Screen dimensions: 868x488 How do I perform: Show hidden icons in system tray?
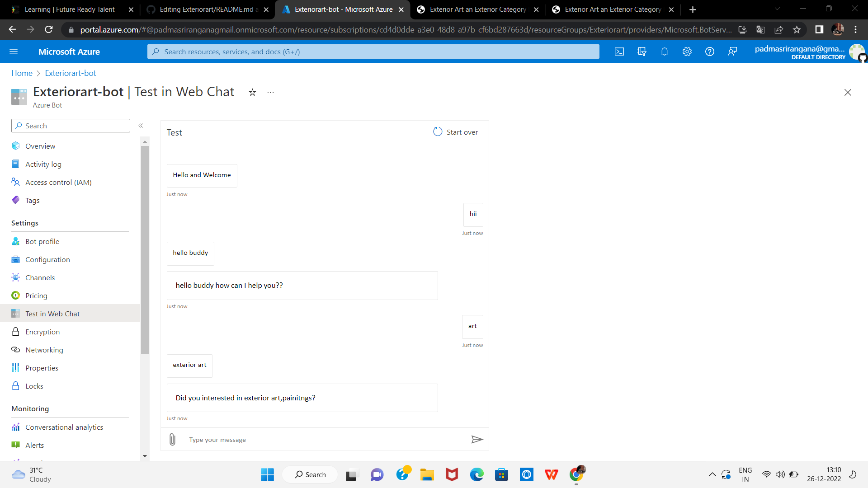pos(712,474)
